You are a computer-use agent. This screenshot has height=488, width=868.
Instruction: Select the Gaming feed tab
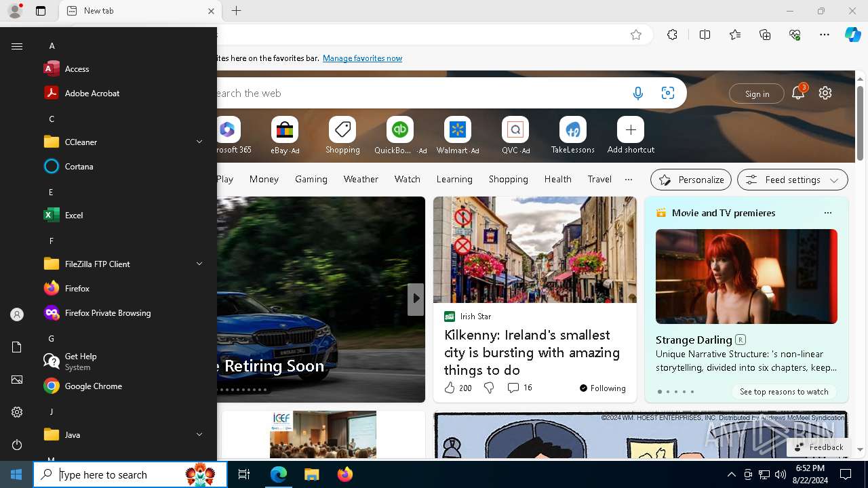pyautogui.click(x=311, y=179)
